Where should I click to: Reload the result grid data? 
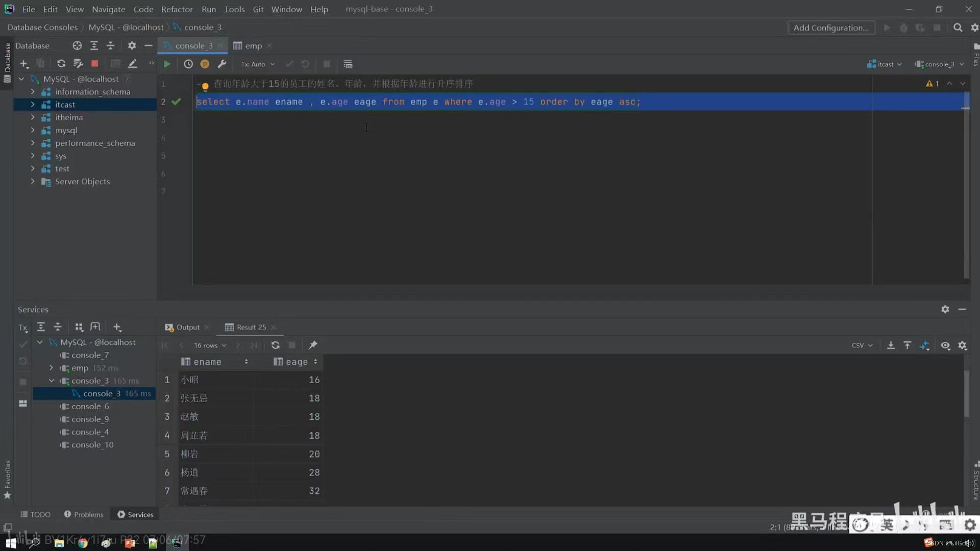275,345
